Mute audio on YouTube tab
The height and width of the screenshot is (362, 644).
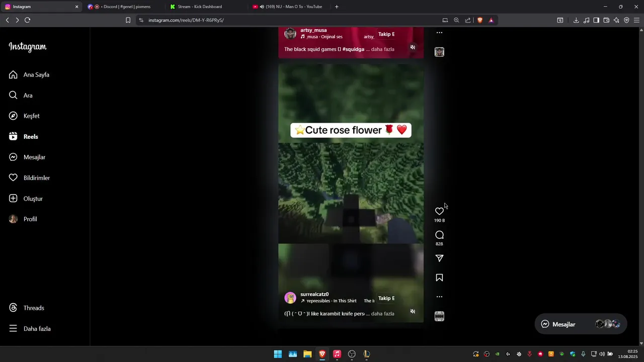point(262,7)
